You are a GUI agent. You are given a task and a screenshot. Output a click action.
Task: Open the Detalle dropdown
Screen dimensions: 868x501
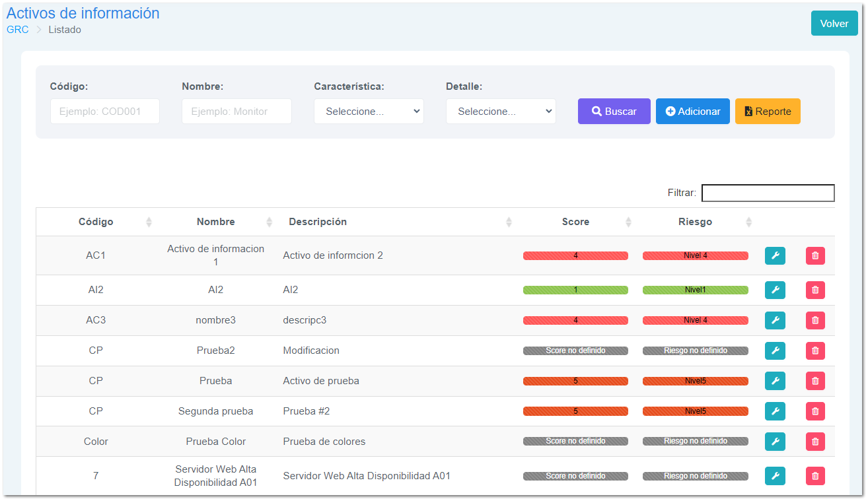(501, 112)
